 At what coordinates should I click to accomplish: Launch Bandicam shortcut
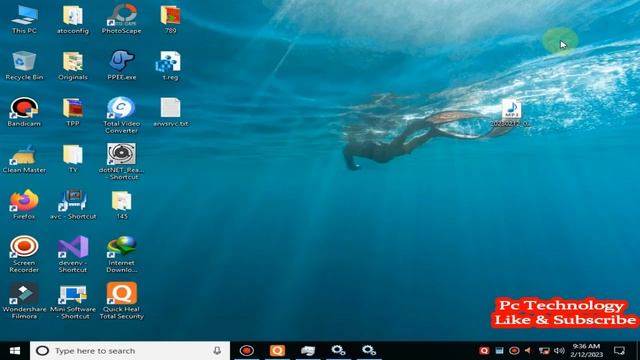pos(24,112)
